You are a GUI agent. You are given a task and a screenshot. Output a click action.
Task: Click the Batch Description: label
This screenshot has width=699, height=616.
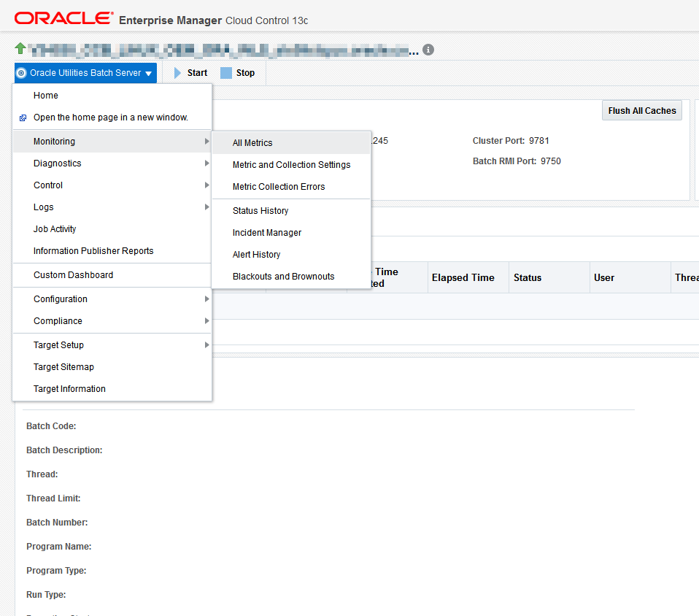(64, 450)
